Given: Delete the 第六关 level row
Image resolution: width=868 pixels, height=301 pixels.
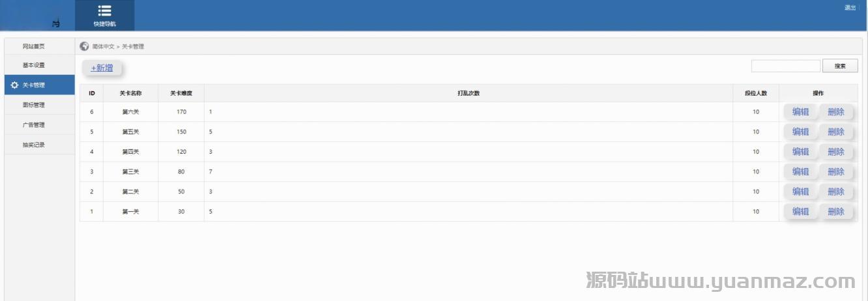Looking at the screenshot, I should (835, 112).
